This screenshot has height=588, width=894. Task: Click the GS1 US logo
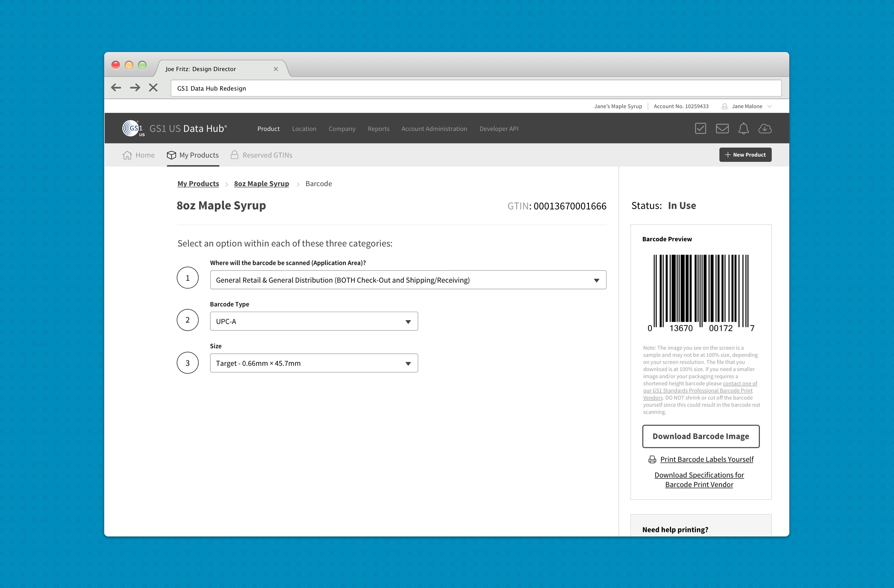(133, 128)
